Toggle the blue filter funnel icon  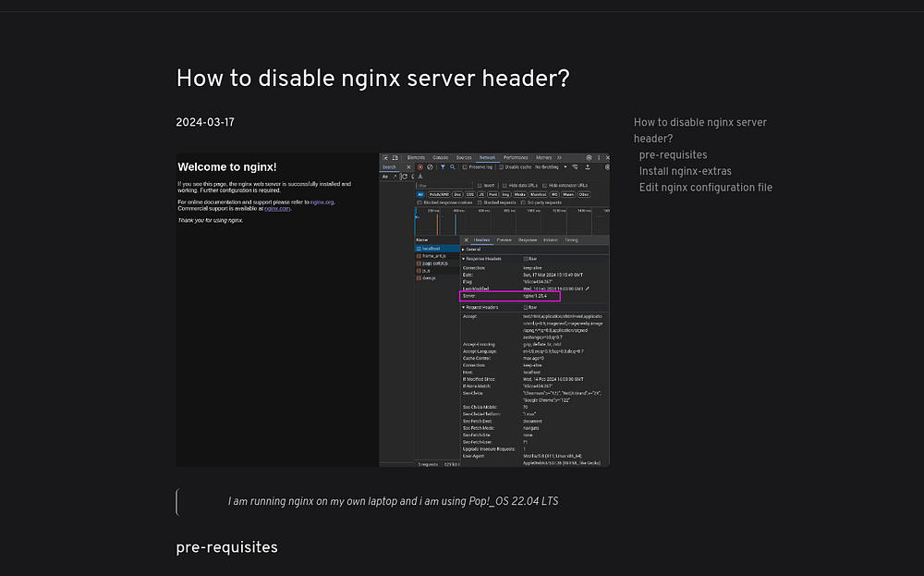443,167
